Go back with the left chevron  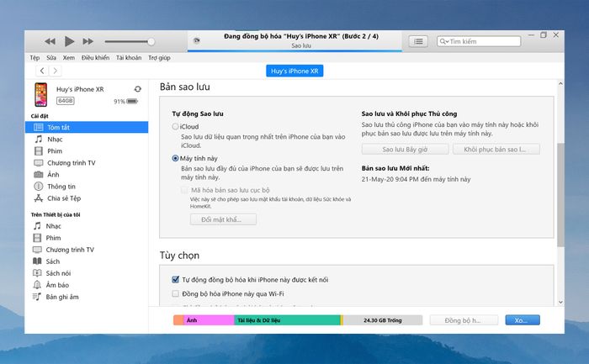click(42, 71)
